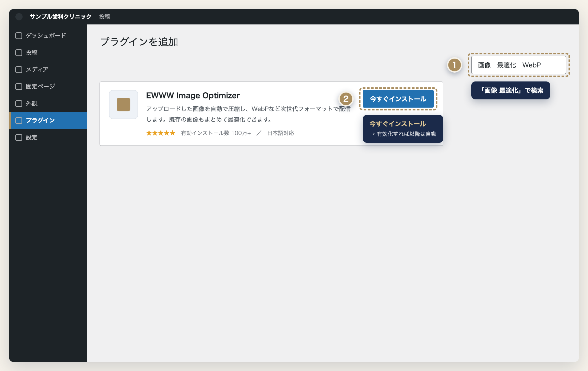Click the EWWW plugin description text
This screenshot has height=371, width=588.
pos(248,114)
